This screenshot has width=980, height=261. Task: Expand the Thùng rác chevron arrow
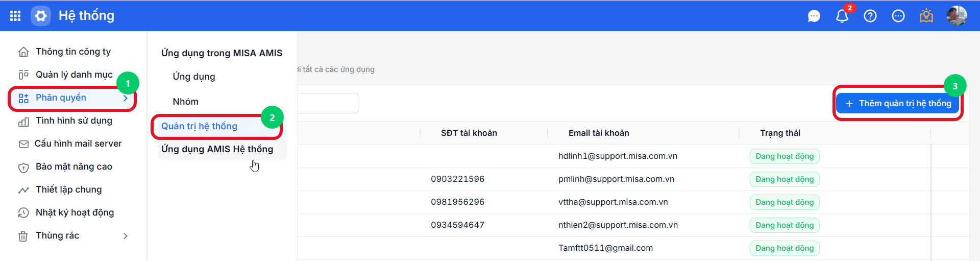pos(126,236)
